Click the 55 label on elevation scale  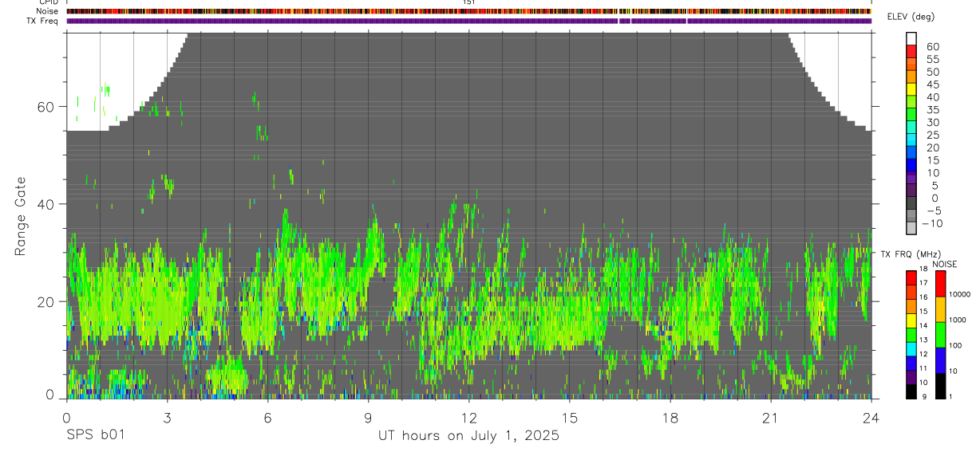click(x=932, y=60)
